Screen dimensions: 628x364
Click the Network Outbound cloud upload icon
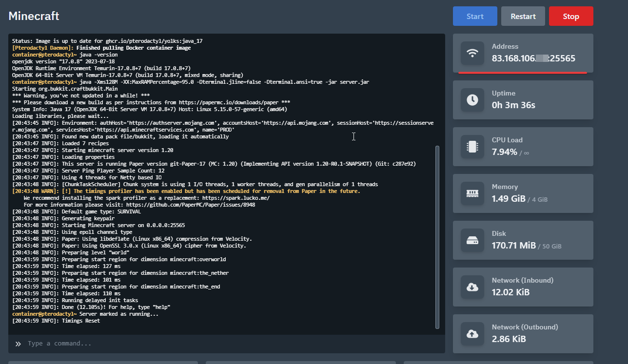point(472,334)
